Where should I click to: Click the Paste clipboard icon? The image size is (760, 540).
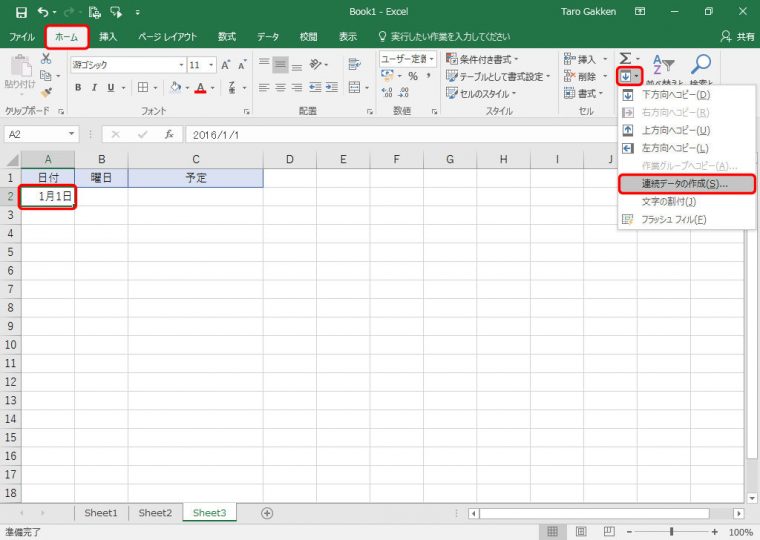tap(20, 67)
